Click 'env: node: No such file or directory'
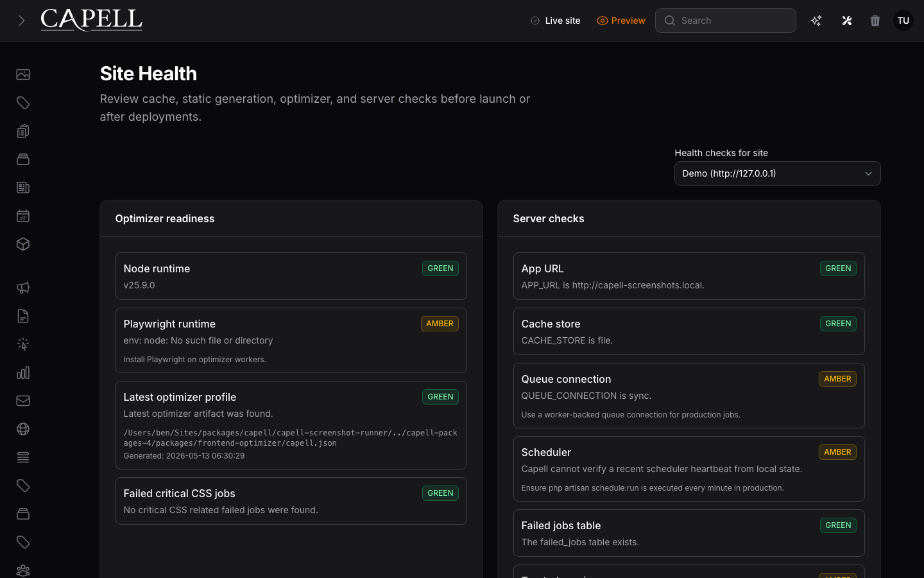 [x=198, y=340]
